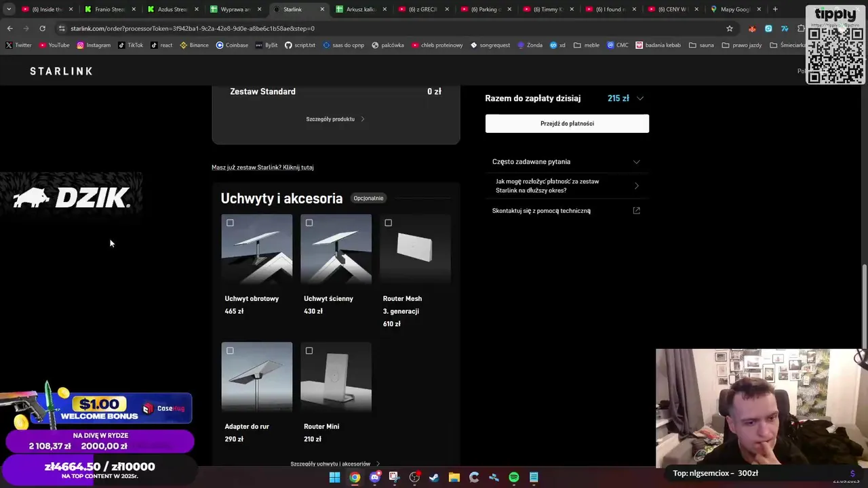
Task: Click the address bar URL field
Action: (393, 28)
